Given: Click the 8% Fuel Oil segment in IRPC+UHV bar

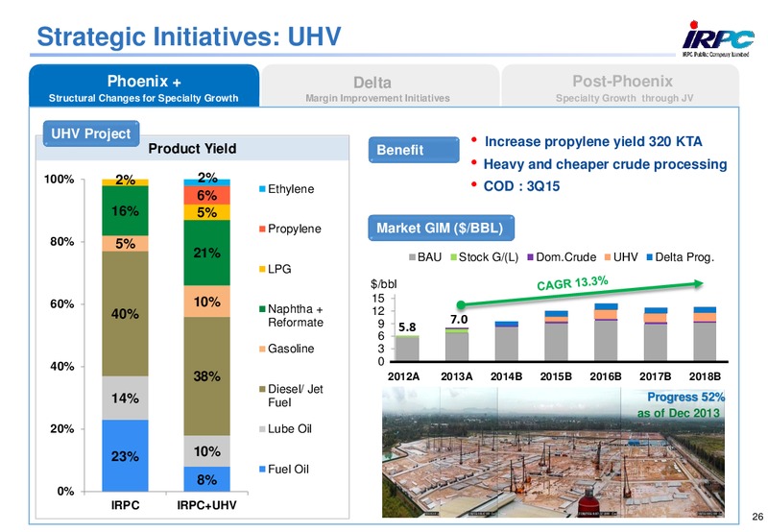Looking at the screenshot, I should (206, 479).
